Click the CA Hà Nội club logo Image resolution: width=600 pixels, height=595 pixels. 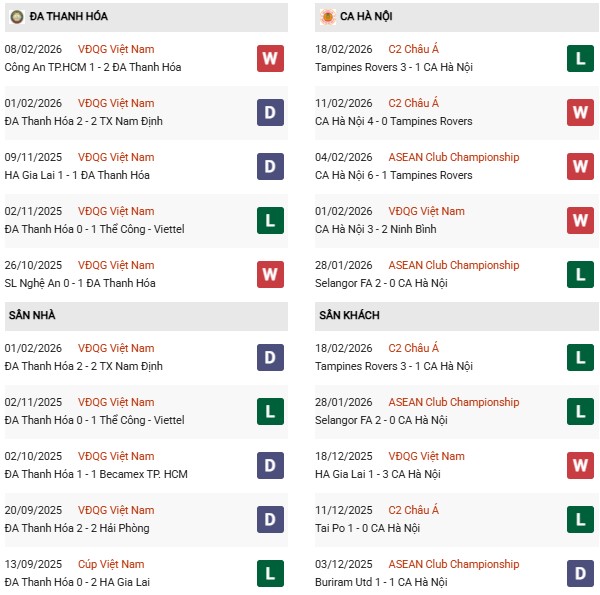click(327, 16)
